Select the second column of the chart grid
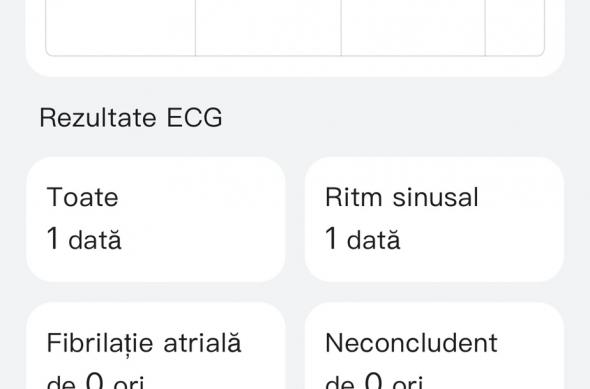Screen dimensions: 590x389 click(x=268, y=28)
